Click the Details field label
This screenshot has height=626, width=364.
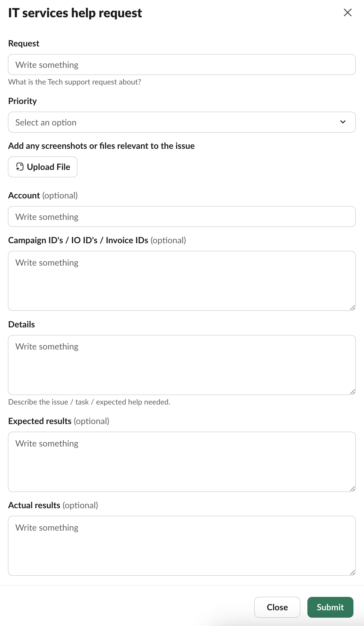[x=21, y=325]
